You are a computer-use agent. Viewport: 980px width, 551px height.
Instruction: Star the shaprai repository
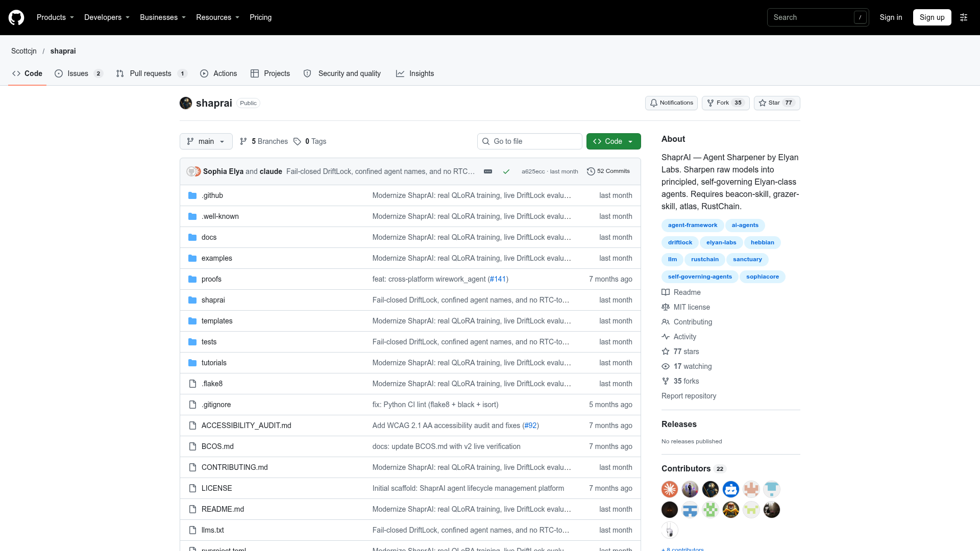click(x=777, y=103)
